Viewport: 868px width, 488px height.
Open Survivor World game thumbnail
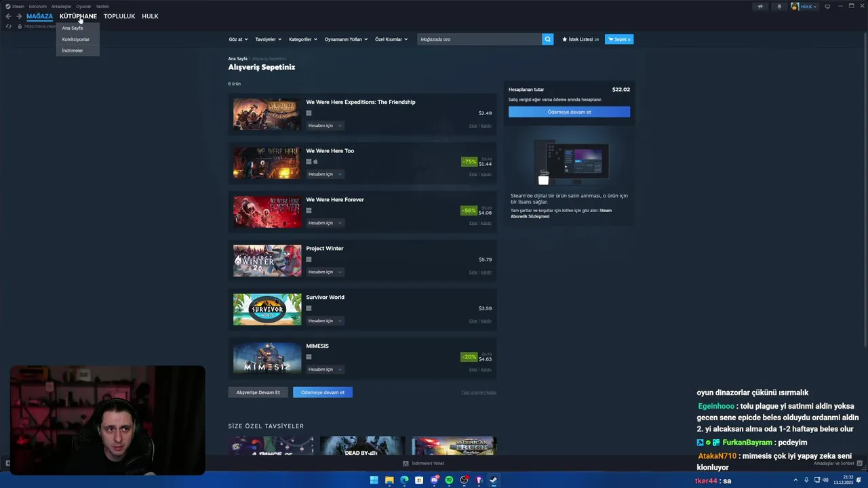[267, 310]
